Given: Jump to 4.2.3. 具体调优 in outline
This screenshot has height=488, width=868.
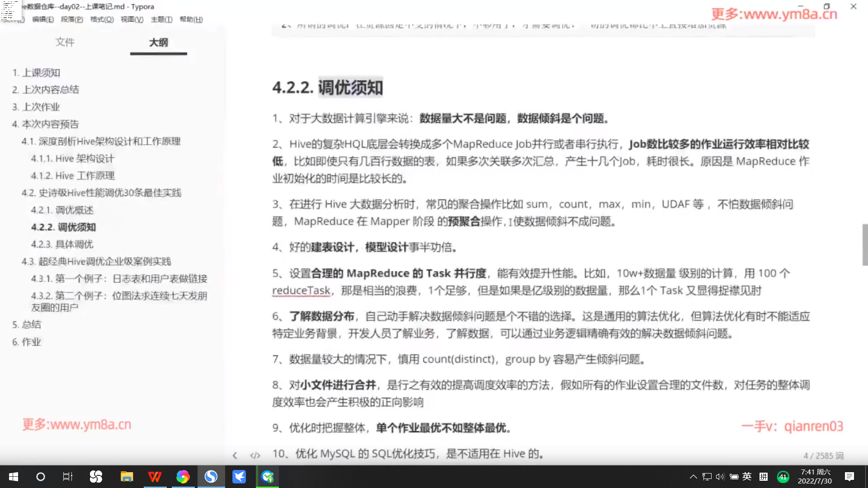Looking at the screenshot, I should coord(62,244).
